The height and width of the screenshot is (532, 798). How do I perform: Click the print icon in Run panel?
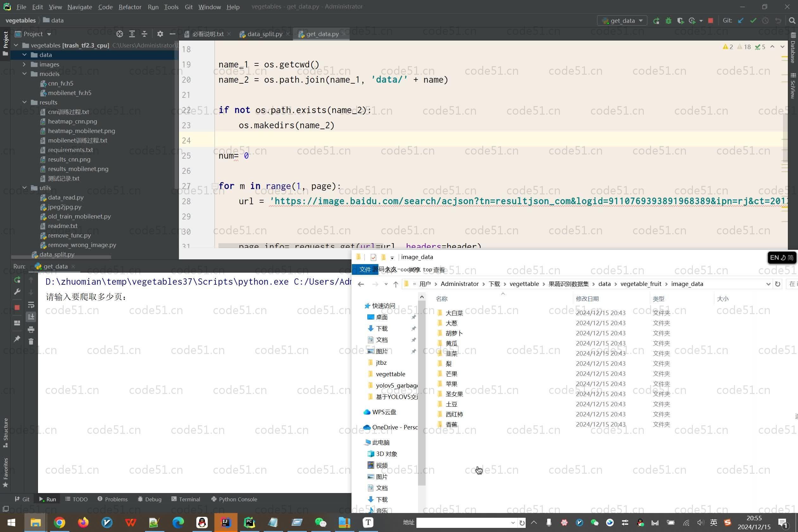(31, 329)
